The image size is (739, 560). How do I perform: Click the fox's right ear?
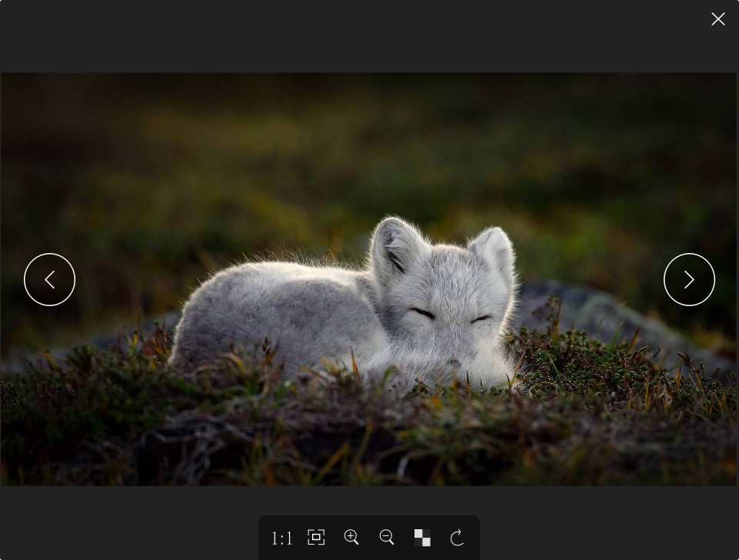click(x=494, y=250)
